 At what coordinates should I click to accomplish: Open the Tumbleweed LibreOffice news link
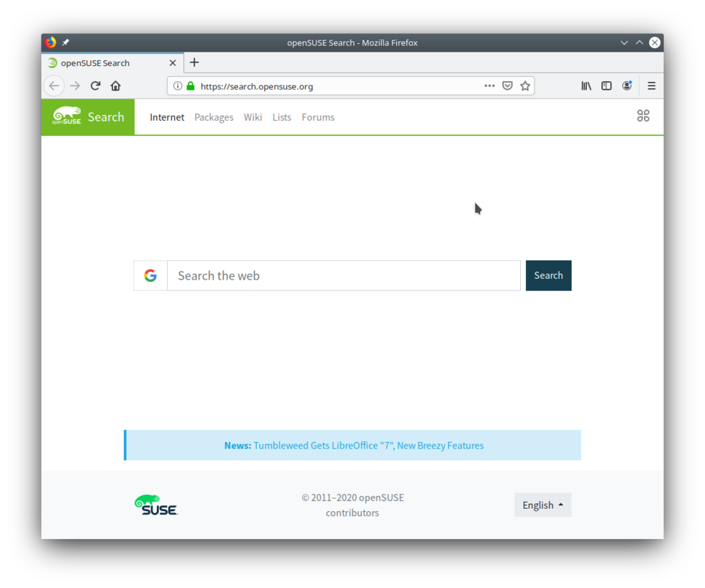pos(368,445)
